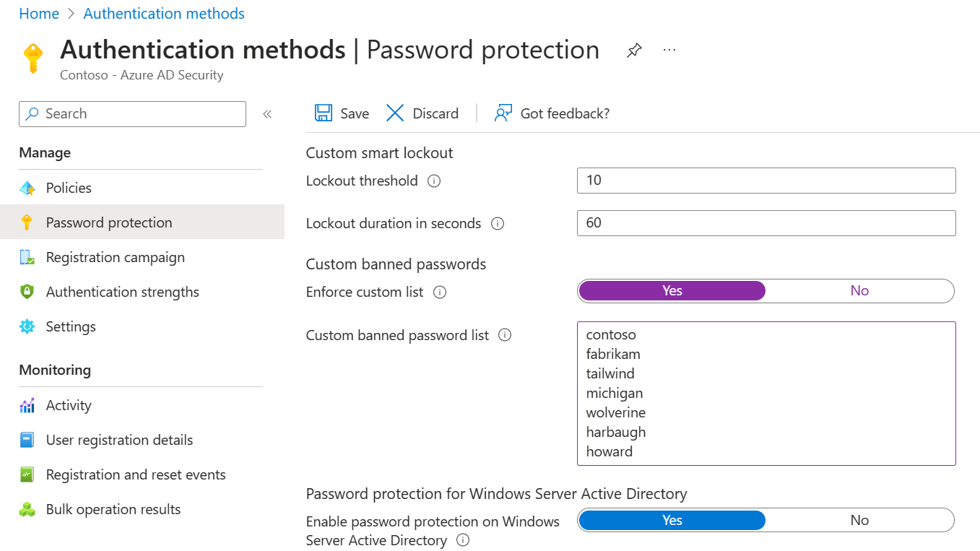Click the Settings gear icon
980x551 pixels.
(x=27, y=326)
